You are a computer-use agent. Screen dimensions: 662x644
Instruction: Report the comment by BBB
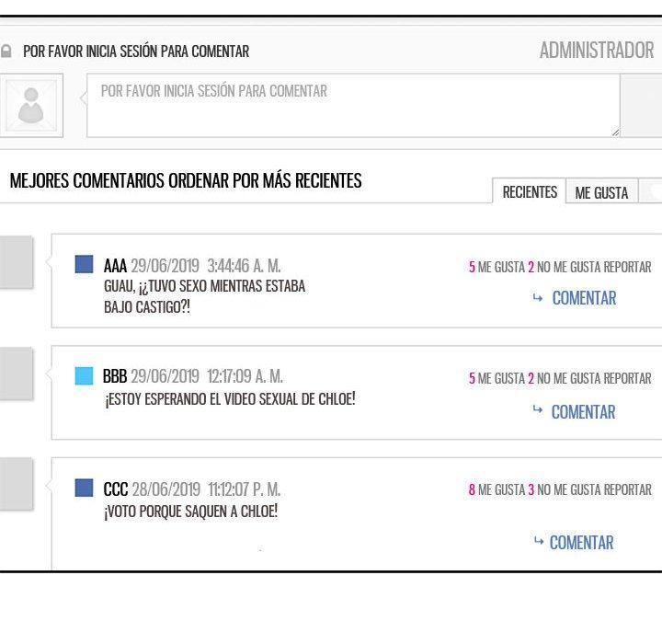coord(628,378)
